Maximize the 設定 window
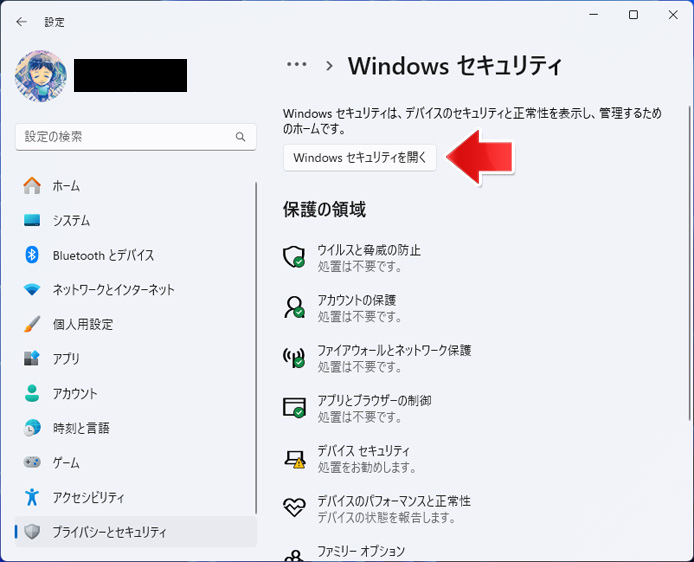This screenshot has width=694, height=562. point(633,15)
